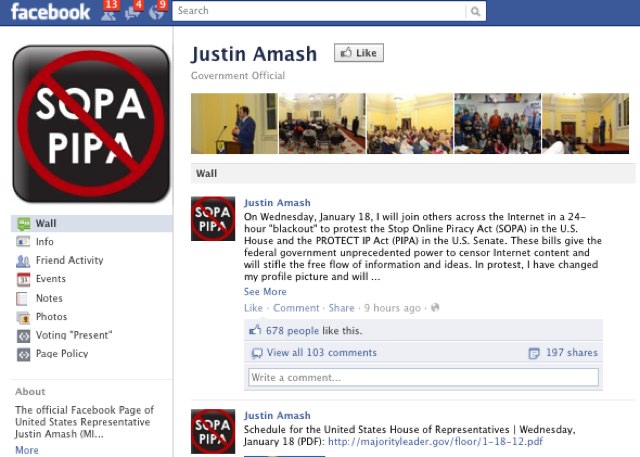This screenshot has height=457, width=640.
Task: Expand first post with See More
Action: coord(265,292)
